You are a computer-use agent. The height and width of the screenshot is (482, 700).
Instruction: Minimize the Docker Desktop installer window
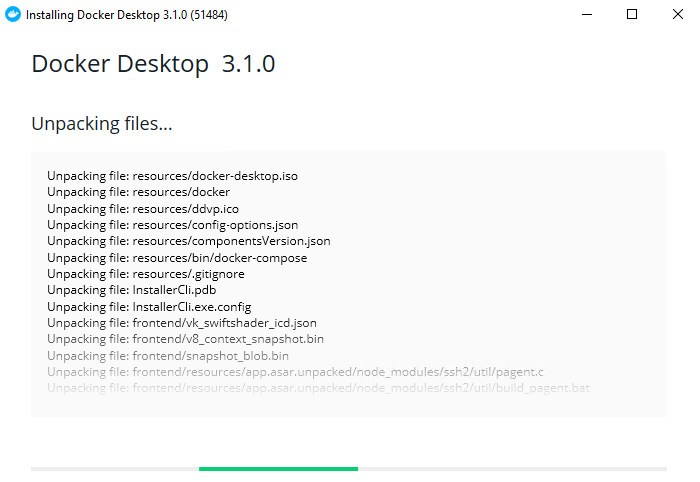pos(587,14)
